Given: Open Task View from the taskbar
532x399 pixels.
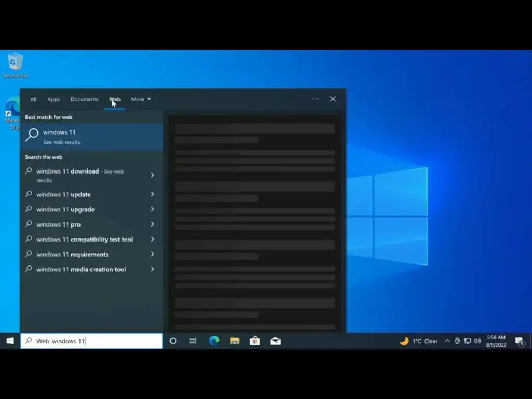Looking at the screenshot, I should [x=193, y=341].
